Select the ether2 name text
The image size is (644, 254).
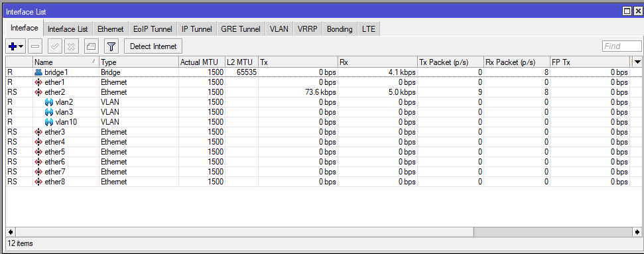pyautogui.click(x=54, y=92)
